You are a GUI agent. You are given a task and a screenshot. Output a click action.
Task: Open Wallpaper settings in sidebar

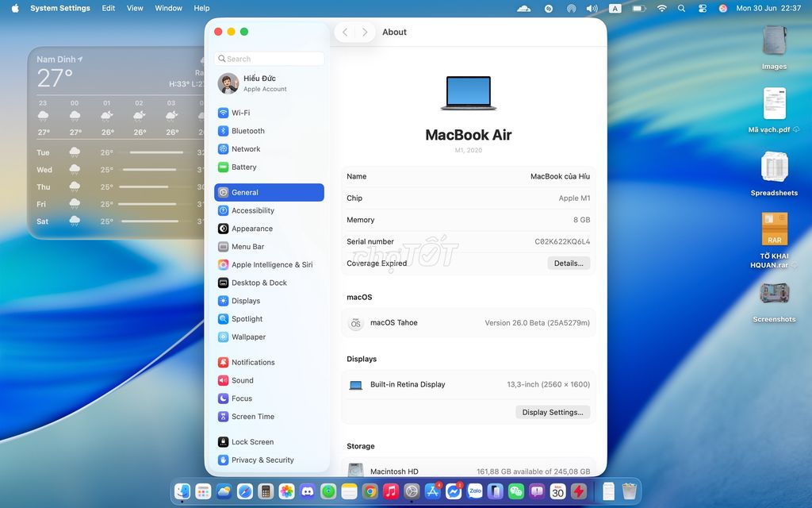tap(269, 337)
